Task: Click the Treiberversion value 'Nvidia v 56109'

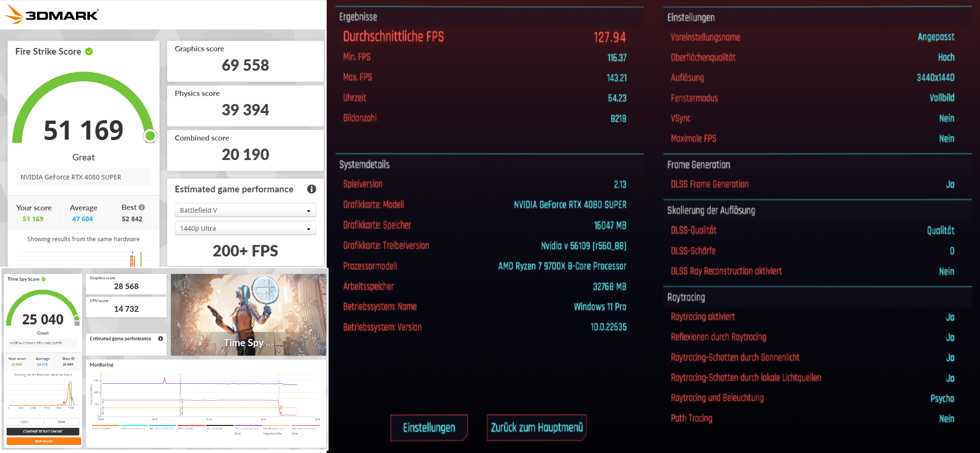Action: (x=584, y=245)
